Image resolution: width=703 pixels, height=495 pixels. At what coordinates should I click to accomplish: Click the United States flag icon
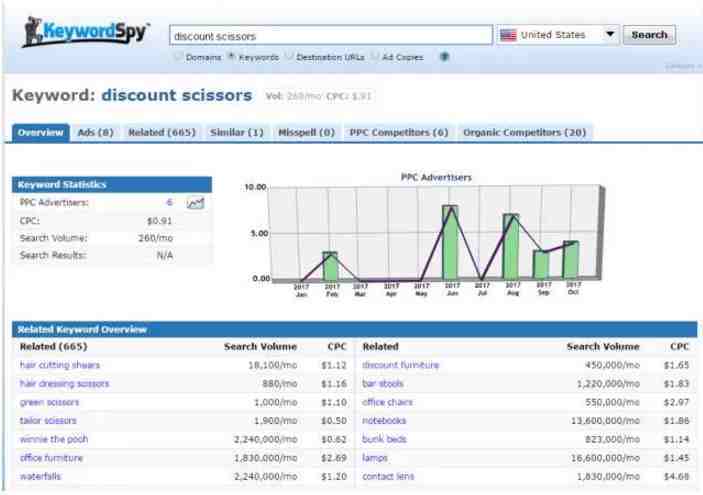(x=508, y=35)
